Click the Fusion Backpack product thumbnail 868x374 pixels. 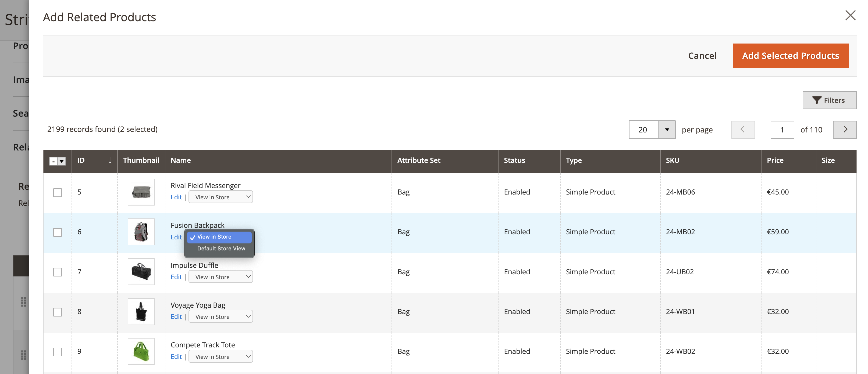141,232
